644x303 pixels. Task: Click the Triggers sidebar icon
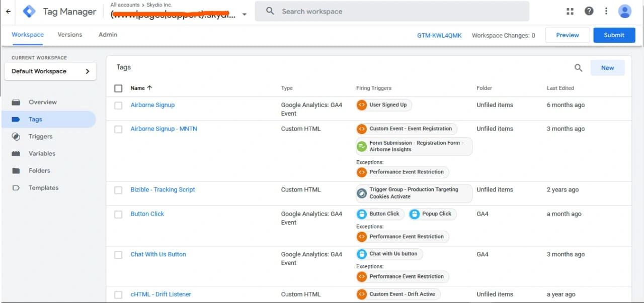[x=16, y=136]
